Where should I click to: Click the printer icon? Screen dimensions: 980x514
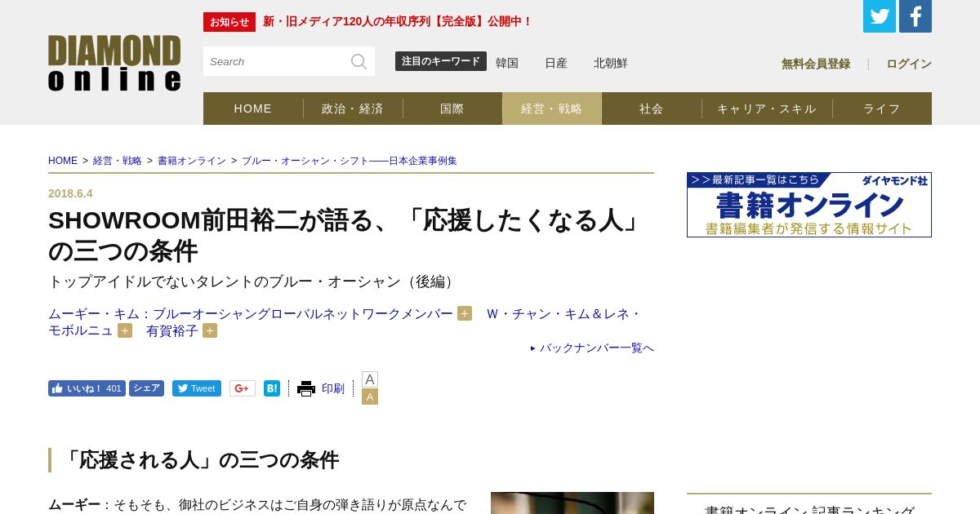point(306,388)
